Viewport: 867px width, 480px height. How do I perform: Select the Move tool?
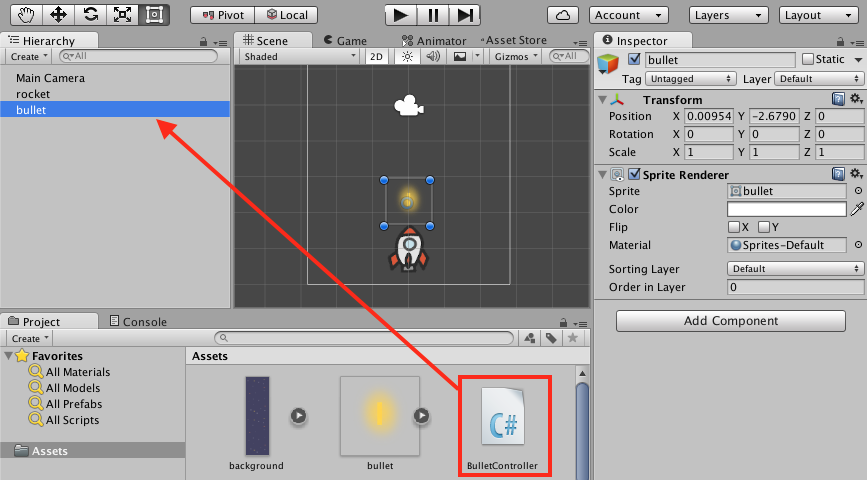pos(58,14)
